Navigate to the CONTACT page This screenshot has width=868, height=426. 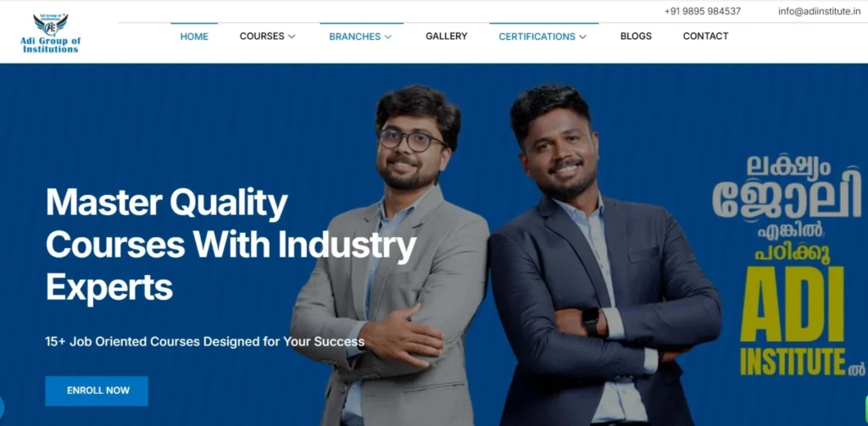click(x=705, y=36)
